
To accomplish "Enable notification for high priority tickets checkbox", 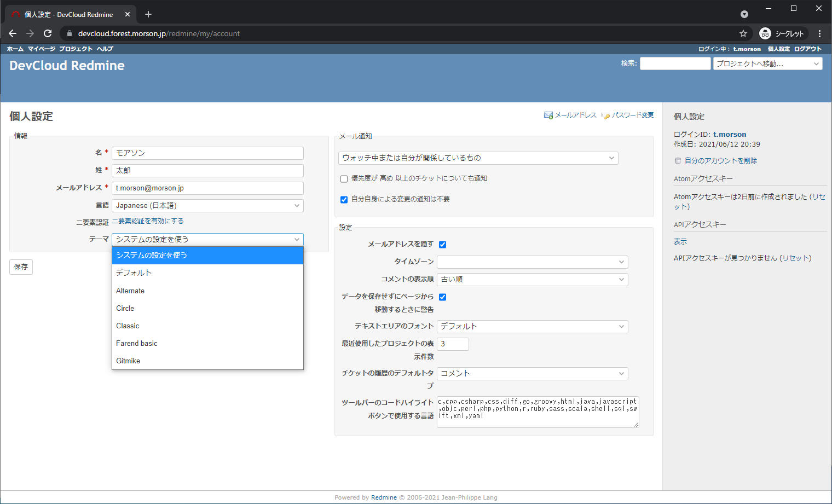I will coord(344,179).
